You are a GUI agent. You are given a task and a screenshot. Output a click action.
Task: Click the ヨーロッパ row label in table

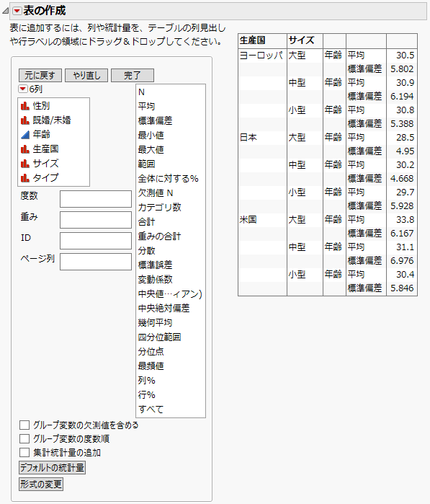[261, 56]
